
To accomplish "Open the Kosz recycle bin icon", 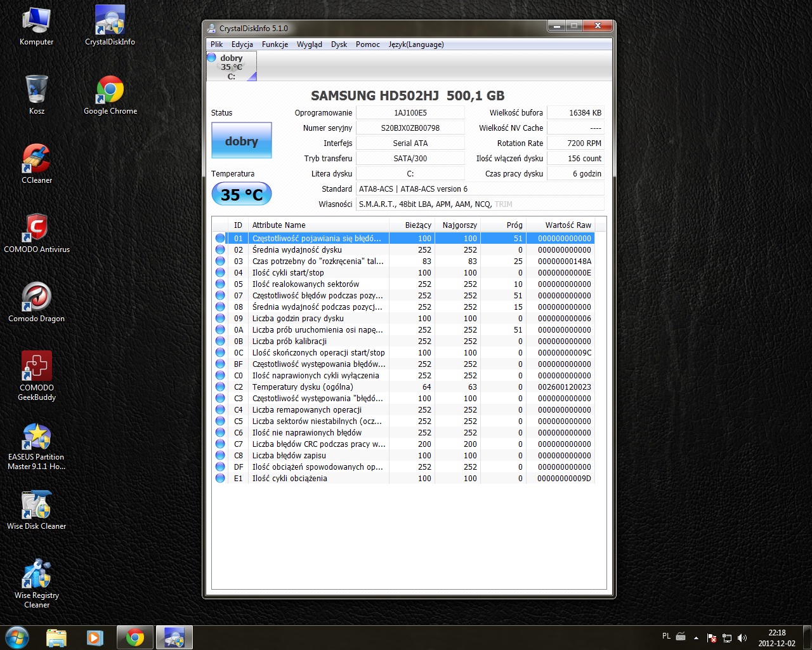I will (36, 95).
